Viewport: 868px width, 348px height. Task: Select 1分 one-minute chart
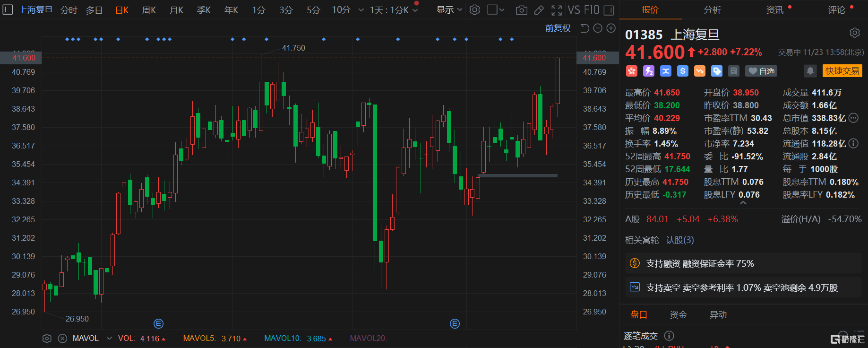click(x=258, y=10)
